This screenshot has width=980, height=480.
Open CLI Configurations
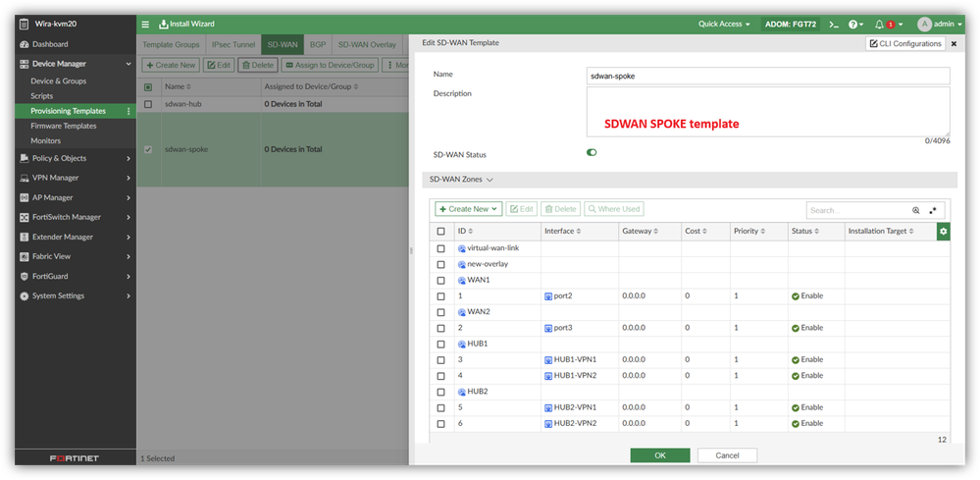point(905,43)
